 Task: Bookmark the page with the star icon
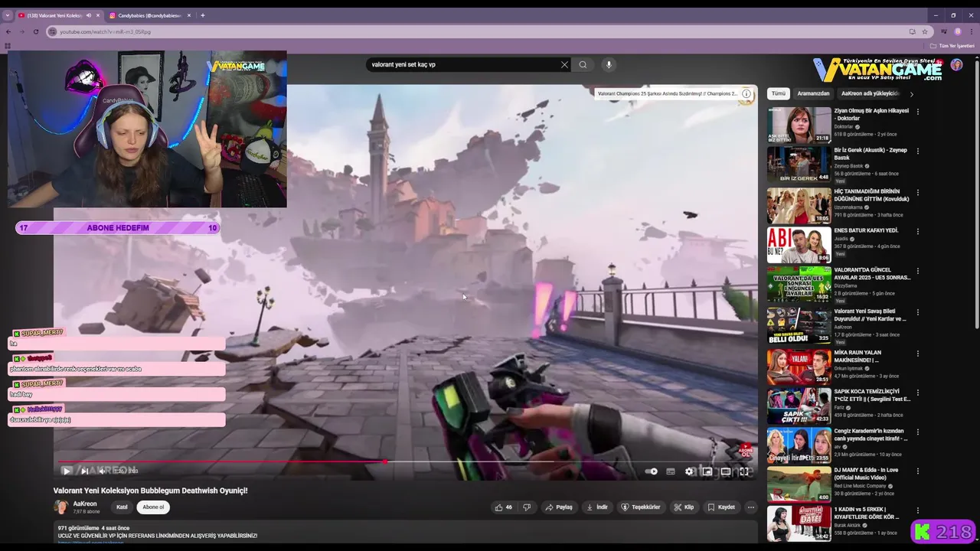(x=925, y=31)
